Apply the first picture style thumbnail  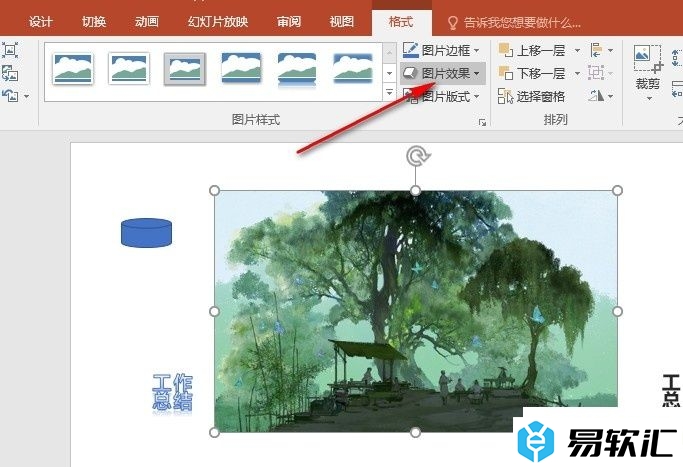tap(73, 68)
